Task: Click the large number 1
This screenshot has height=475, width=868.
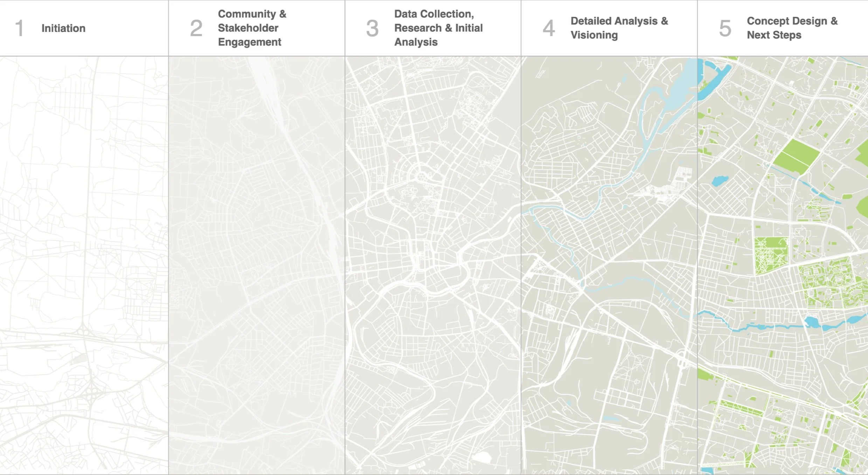Action: click(20, 28)
